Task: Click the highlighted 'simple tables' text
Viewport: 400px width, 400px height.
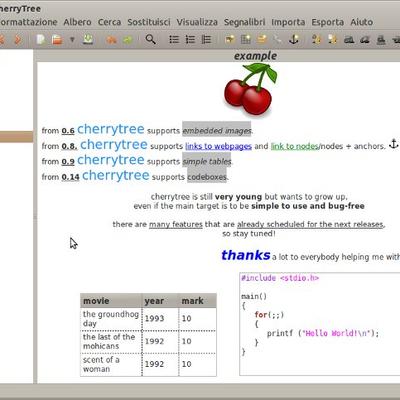Action: coord(207,161)
